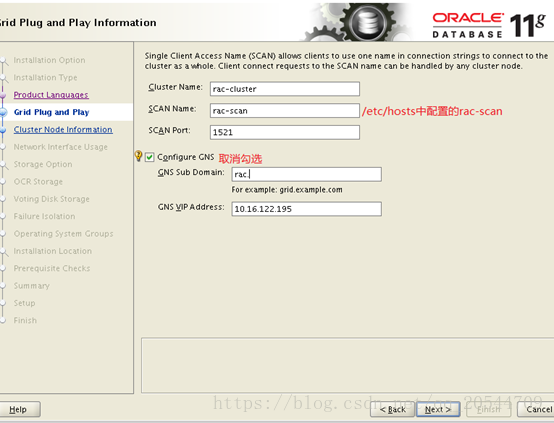The image size is (554, 423).
Task: Click the Voting Disk Storage step label
Action: point(52,199)
